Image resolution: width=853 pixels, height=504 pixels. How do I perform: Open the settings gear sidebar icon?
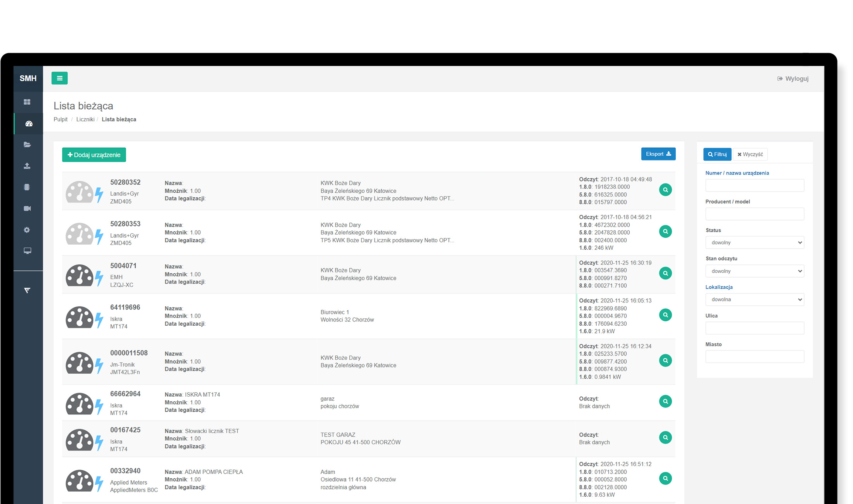pos(27,230)
